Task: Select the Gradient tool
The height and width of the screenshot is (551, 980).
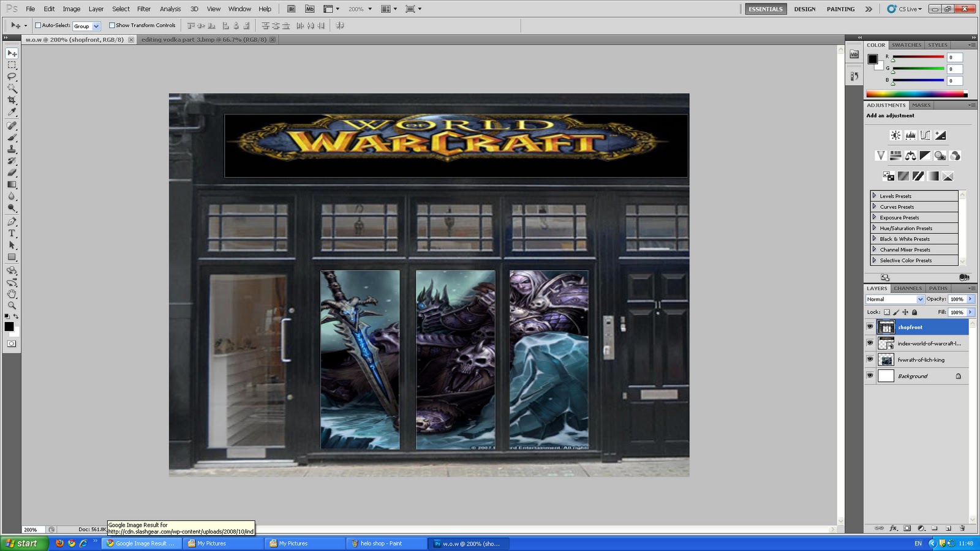Action: (12, 184)
